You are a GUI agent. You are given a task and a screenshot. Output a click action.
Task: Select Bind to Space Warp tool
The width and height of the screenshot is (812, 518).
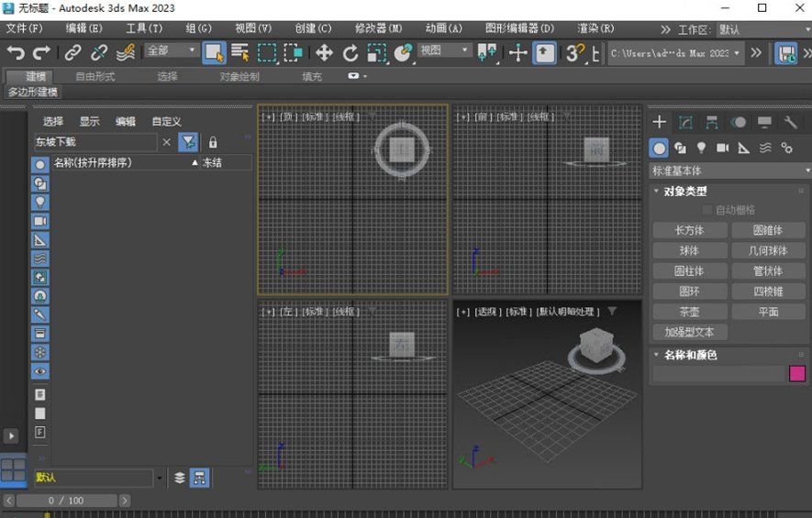coord(126,53)
